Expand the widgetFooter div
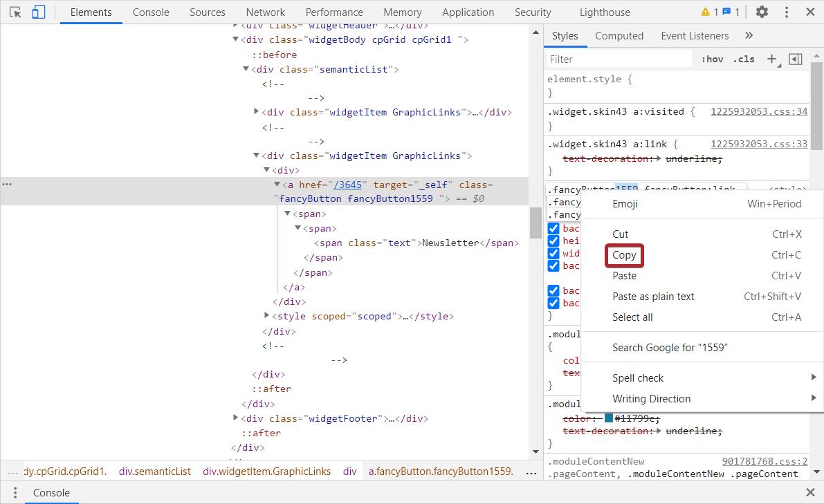The width and height of the screenshot is (824, 504). [235, 418]
